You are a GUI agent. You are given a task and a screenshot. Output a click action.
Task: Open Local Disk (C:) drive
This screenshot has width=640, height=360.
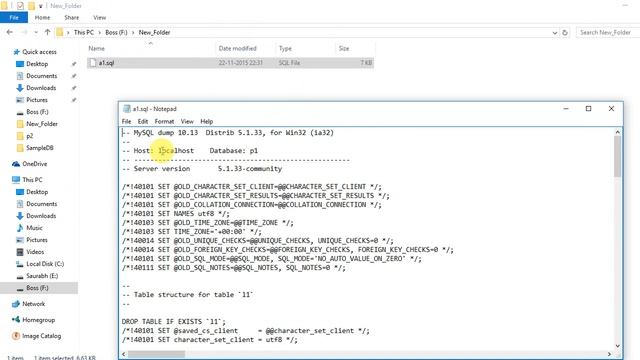pyautogui.click(x=45, y=264)
